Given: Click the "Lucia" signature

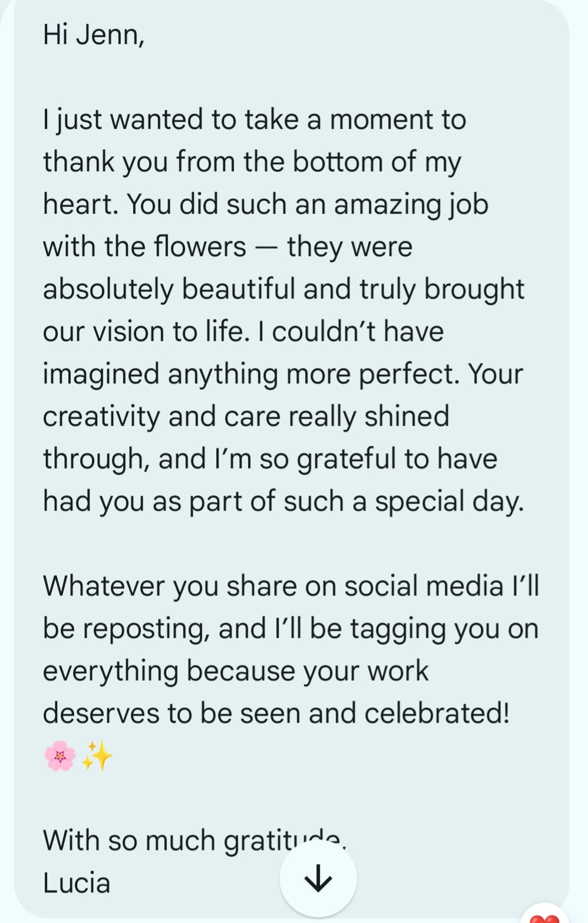Looking at the screenshot, I should point(77,883).
